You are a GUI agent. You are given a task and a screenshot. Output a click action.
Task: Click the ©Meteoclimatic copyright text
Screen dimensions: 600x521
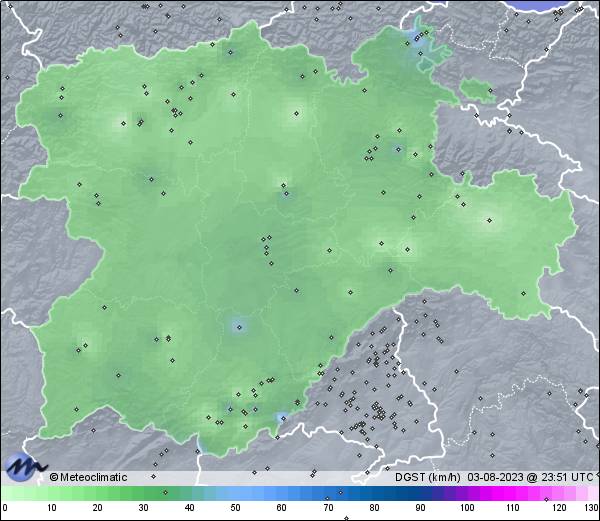click(x=88, y=477)
